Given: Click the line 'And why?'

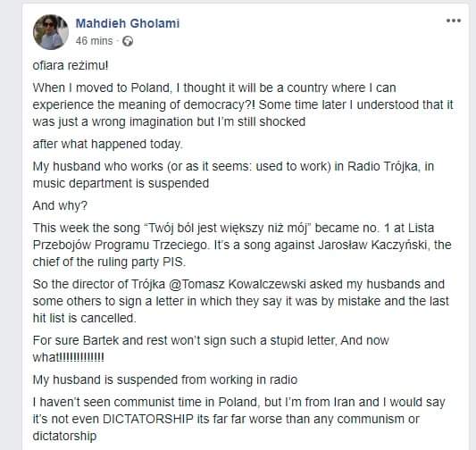Looking at the screenshot, I should [x=60, y=205].
